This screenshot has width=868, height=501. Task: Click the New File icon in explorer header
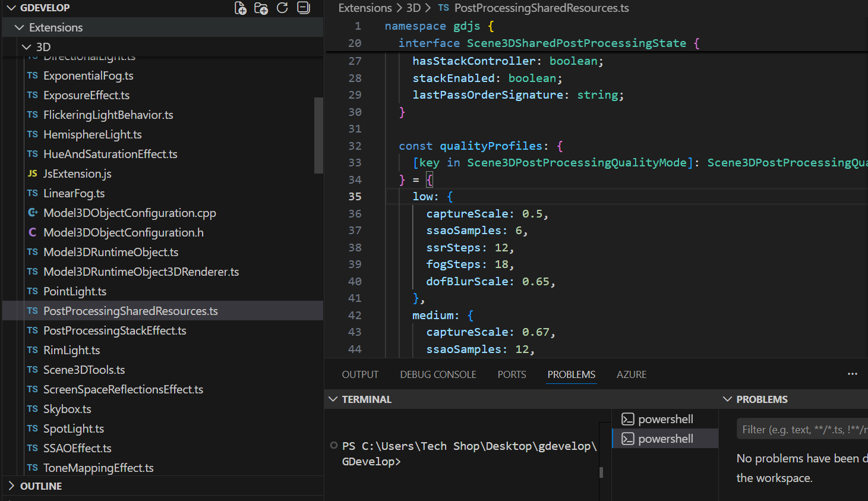click(241, 8)
